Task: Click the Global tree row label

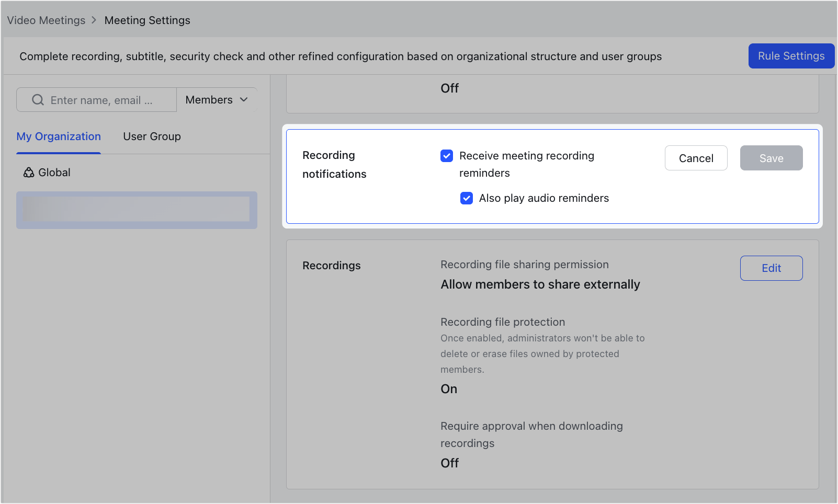Action: pos(54,173)
